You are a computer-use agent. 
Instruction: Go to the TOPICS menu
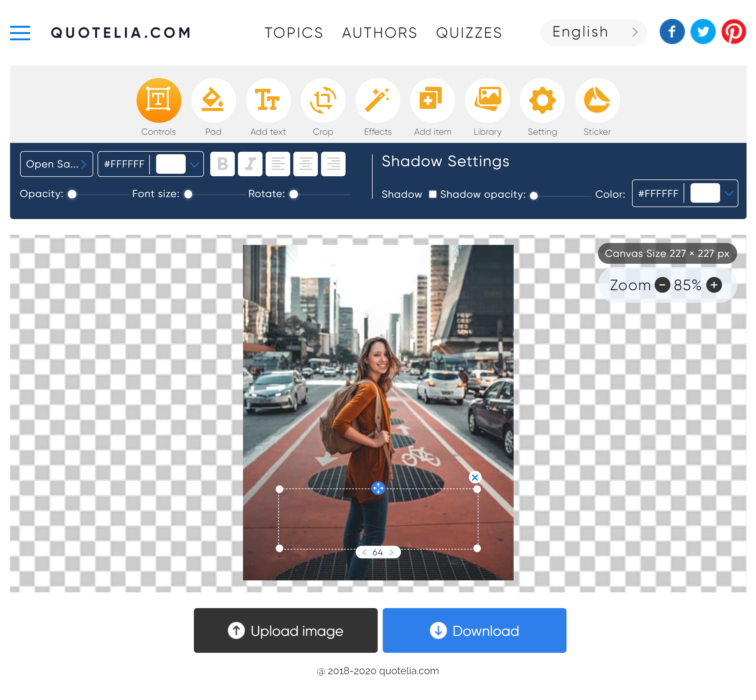click(294, 33)
